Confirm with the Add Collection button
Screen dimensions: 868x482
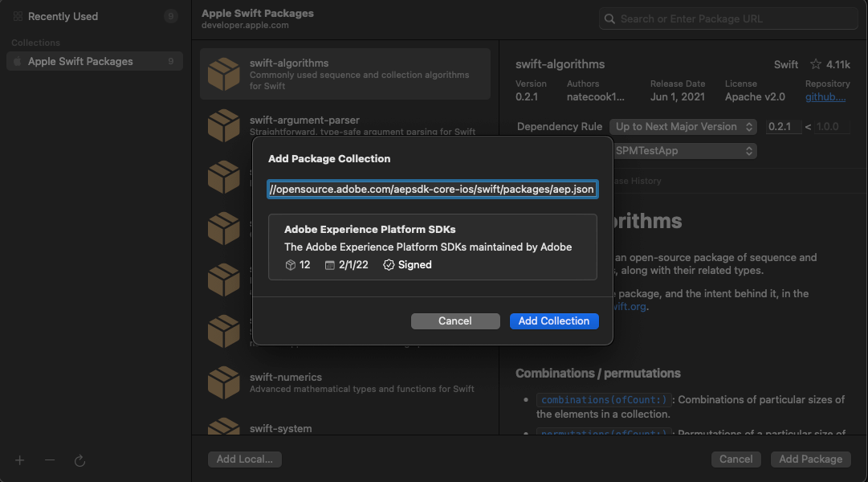(x=553, y=321)
